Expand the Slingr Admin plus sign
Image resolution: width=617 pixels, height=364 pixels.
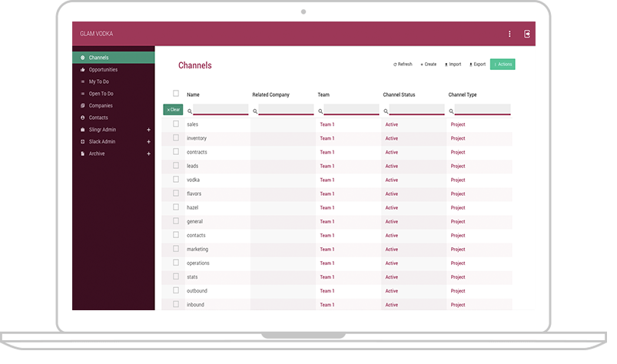tap(149, 130)
